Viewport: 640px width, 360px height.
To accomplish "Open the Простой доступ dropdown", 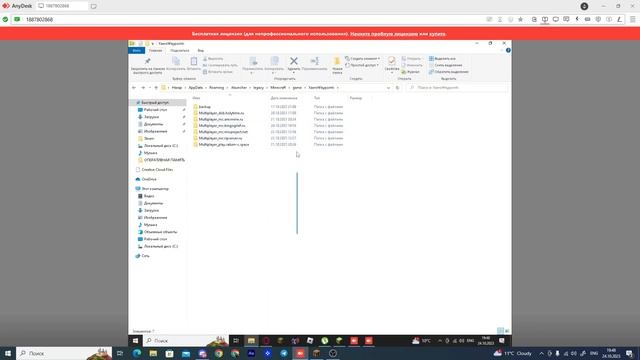I will click(362, 65).
